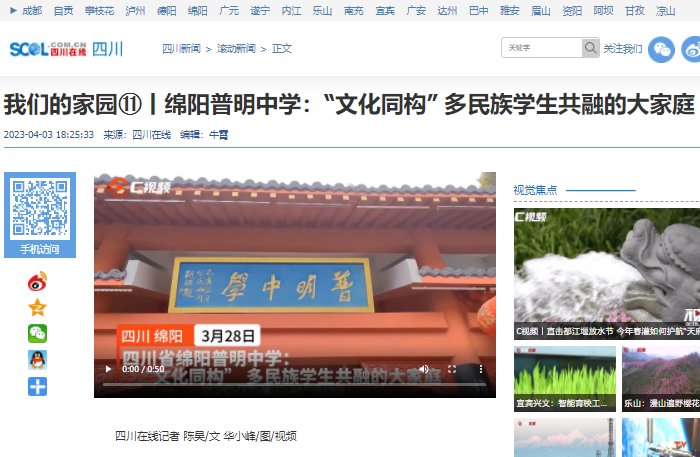Click the QQ Zone star share icon

(37, 308)
